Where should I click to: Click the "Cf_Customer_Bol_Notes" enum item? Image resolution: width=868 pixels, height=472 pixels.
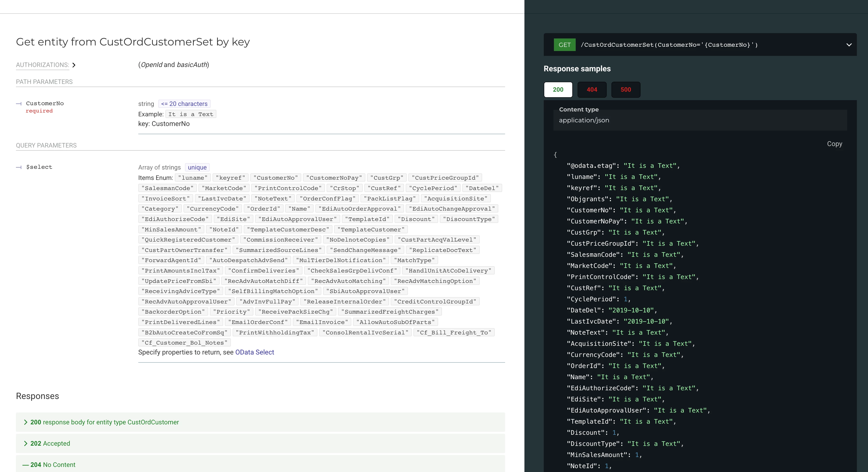pos(184,343)
